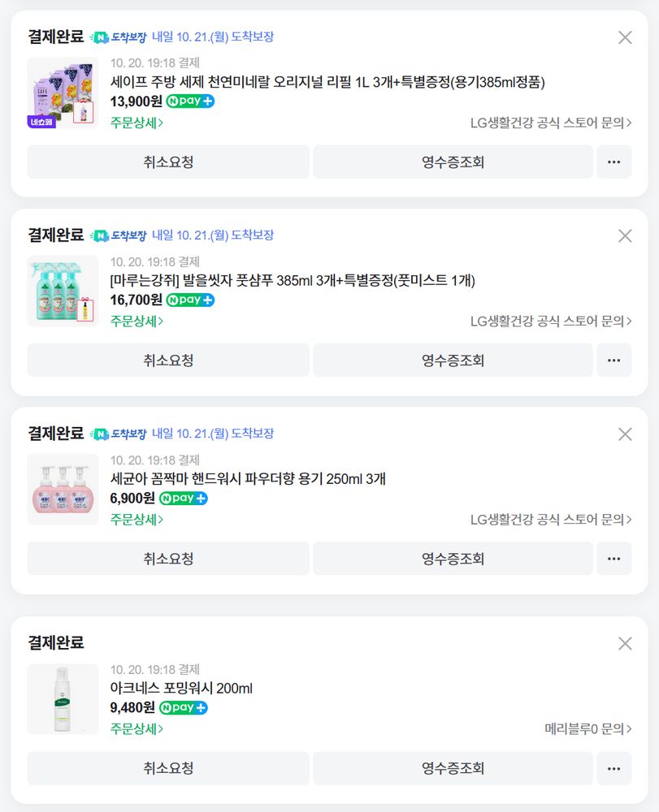659x812 pixels.
Task: Open more options for 세이프 주방 세제 order
Action: pyautogui.click(x=613, y=162)
